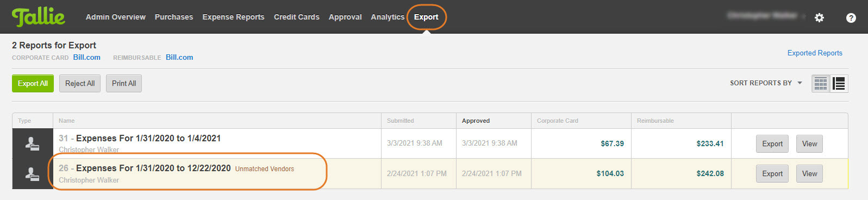Open the settings gear icon
Image resolution: width=868 pixels, height=200 pixels.
tap(819, 17)
